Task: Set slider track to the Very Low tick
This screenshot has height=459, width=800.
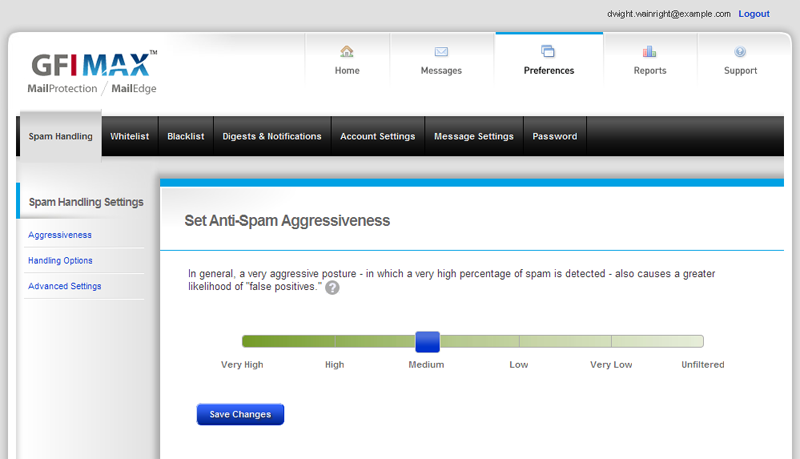Action: coord(611,341)
